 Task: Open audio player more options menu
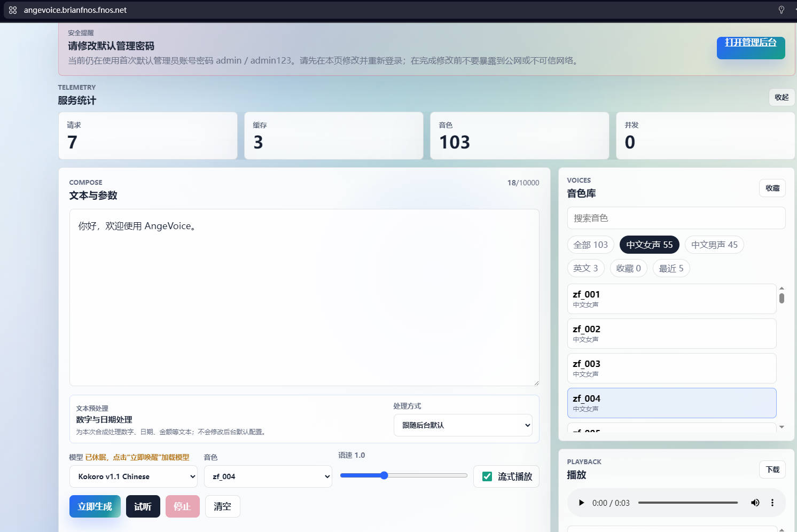pyautogui.click(x=772, y=503)
